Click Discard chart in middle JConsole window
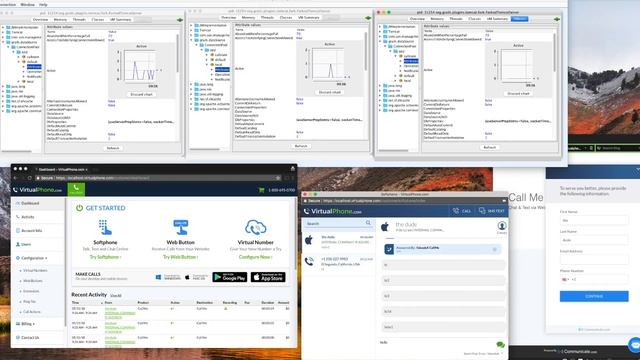640x360 pixels. [x=329, y=92]
